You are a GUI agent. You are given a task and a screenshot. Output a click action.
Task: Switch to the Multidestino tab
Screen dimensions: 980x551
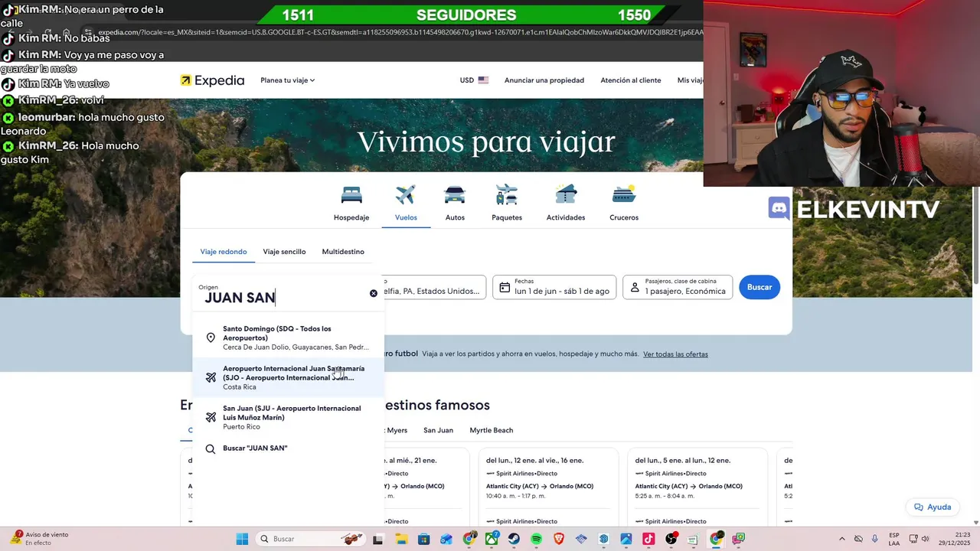[x=343, y=252]
